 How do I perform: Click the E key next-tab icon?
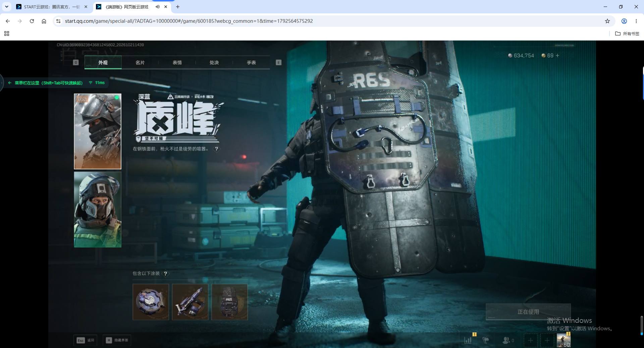[278, 63]
